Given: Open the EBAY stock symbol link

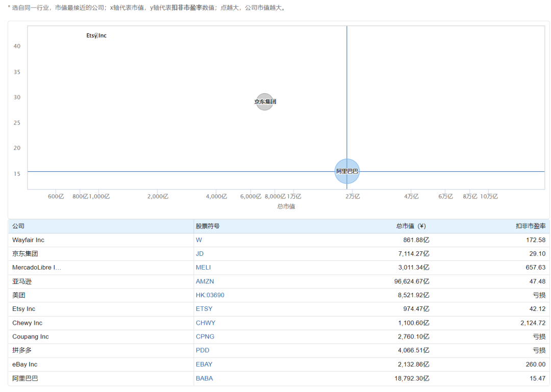Looking at the screenshot, I should [204, 364].
